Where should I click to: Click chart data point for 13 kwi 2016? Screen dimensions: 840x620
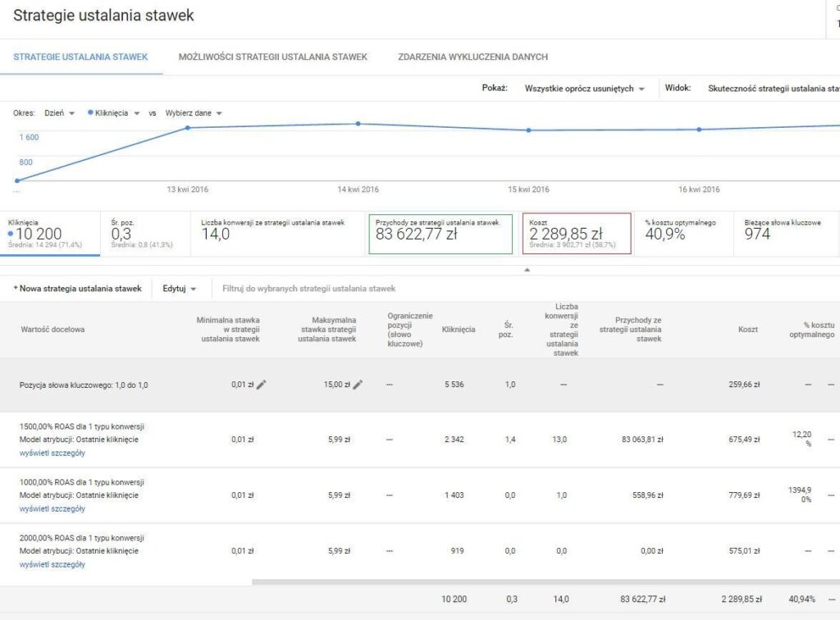pos(188,128)
